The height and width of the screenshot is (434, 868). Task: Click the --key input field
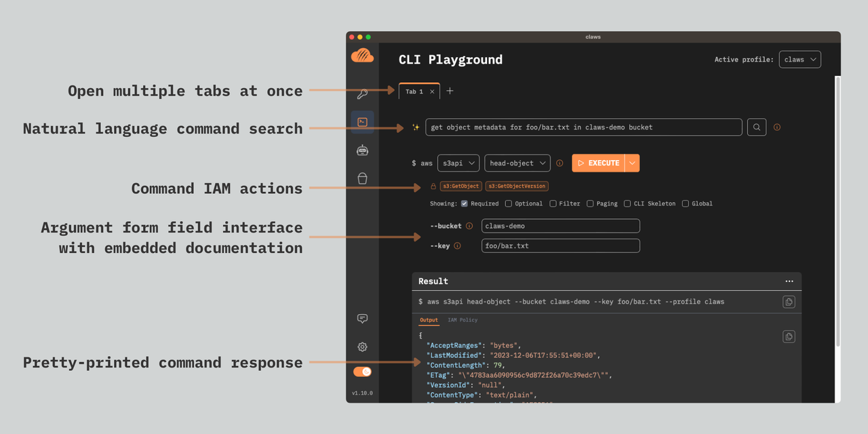point(561,245)
